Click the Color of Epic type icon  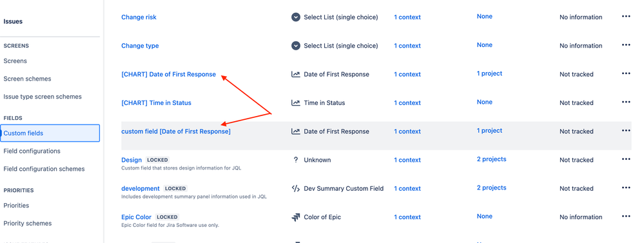(x=296, y=217)
